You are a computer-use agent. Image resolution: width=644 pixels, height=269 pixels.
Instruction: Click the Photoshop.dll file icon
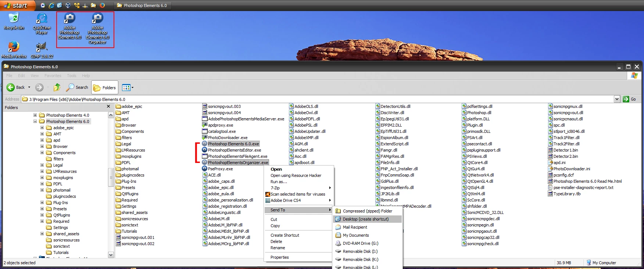464,113
